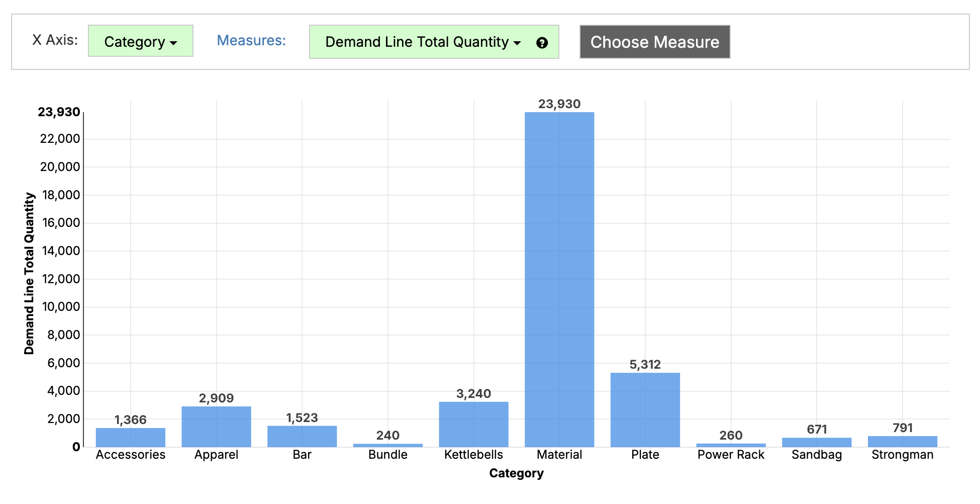Click the Demand Line Total Quantity y-axis title

point(29,274)
